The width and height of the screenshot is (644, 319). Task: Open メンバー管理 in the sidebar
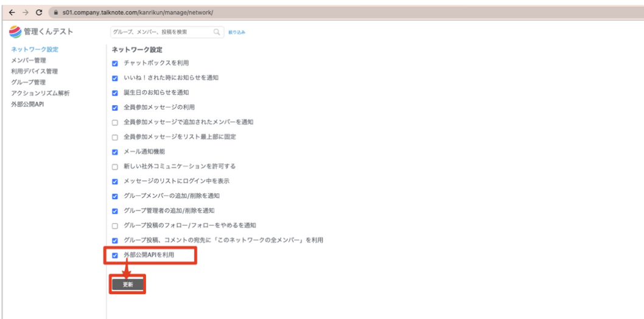[x=28, y=60]
